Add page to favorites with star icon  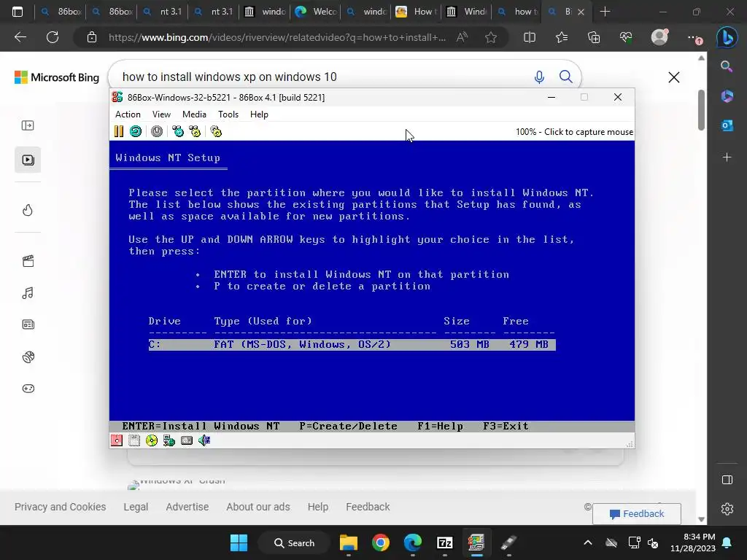coord(491,37)
